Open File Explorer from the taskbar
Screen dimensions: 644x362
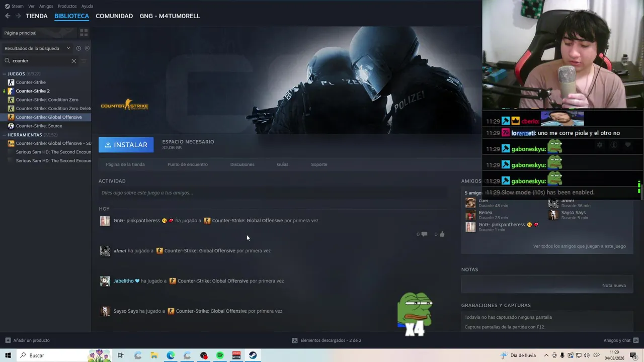pos(154,355)
